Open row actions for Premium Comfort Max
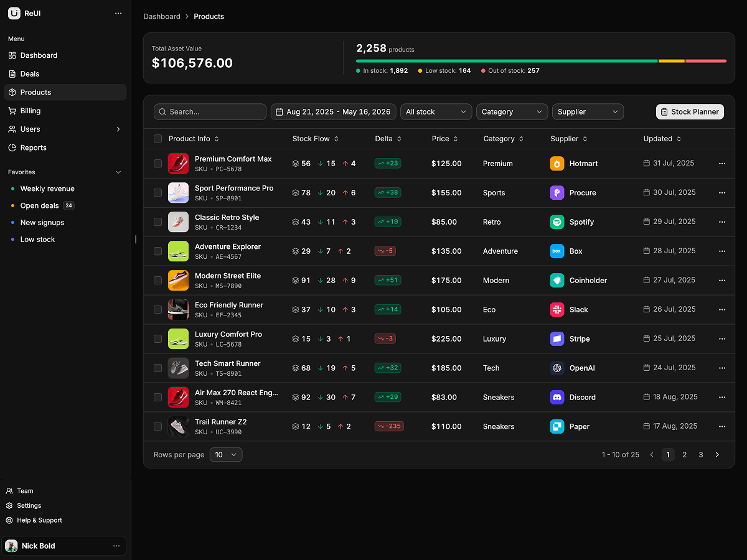This screenshot has width=747, height=560. [722, 164]
